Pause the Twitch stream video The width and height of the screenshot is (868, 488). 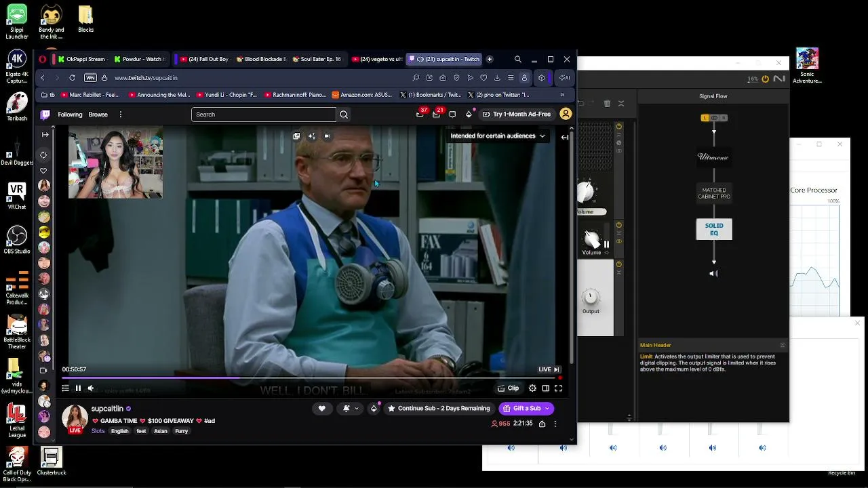coord(78,388)
